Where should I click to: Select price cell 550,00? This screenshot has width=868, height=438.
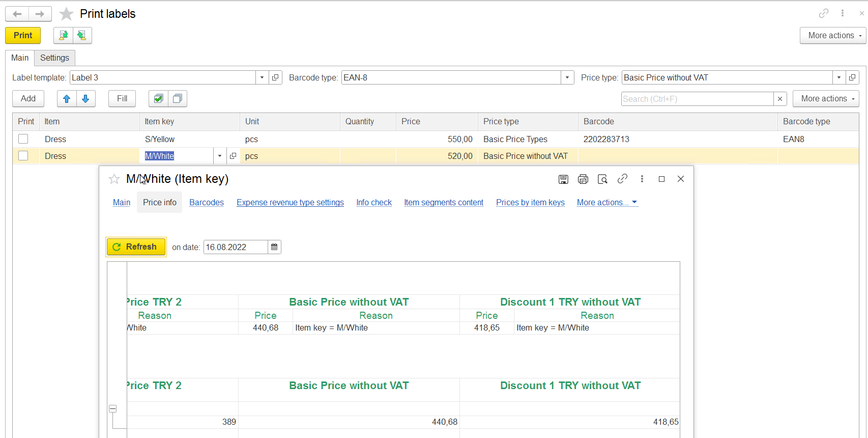coord(437,139)
